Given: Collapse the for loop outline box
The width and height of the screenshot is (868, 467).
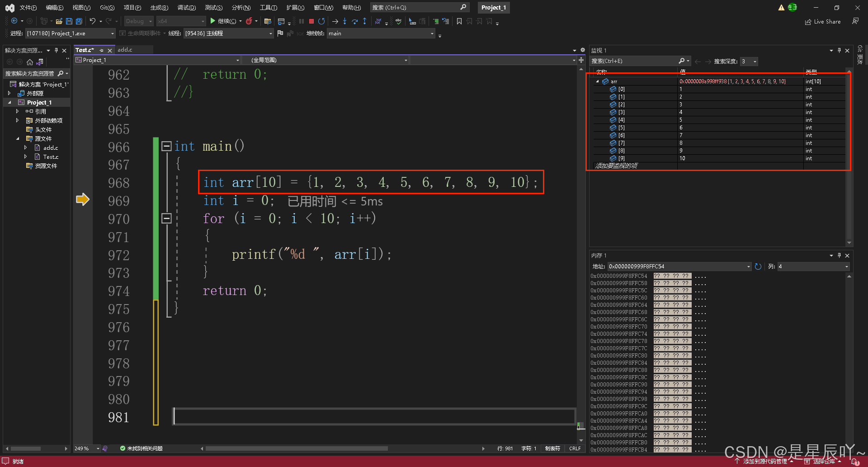Looking at the screenshot, I should pyautogui.click(x=166, y=219).
